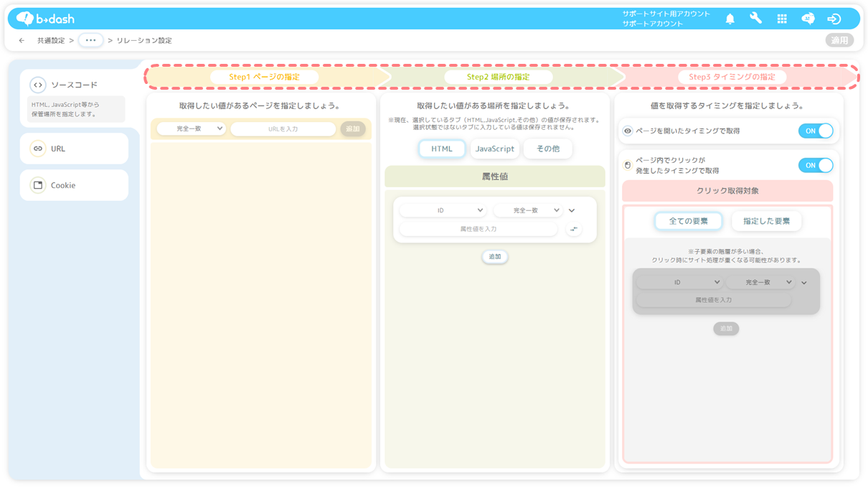868x488 pixels.
Task: Switch to the JavaScript tab
Action: tap(495, 149)
